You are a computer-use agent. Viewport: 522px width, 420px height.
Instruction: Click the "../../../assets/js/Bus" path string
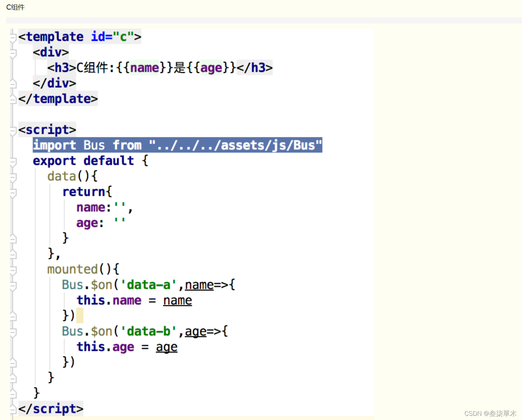(x=235, y=145)
